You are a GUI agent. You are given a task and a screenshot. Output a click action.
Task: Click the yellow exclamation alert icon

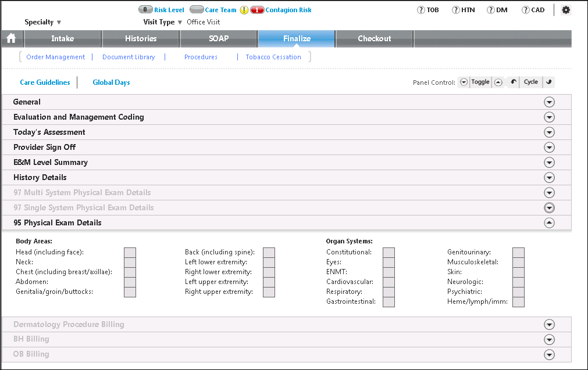(244, 10)
